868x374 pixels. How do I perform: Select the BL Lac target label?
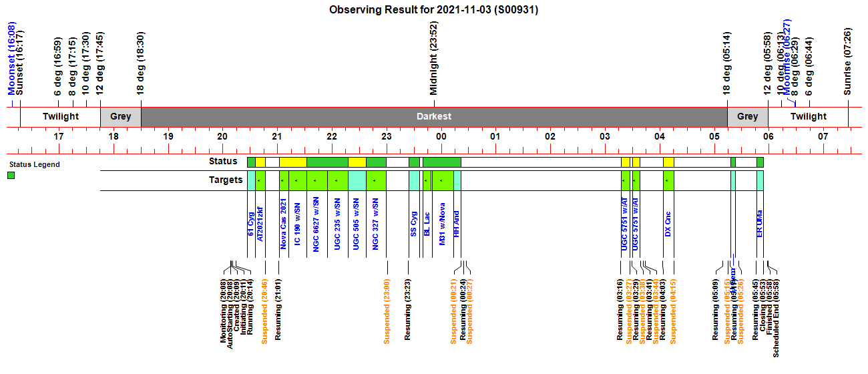click(427, 225)
